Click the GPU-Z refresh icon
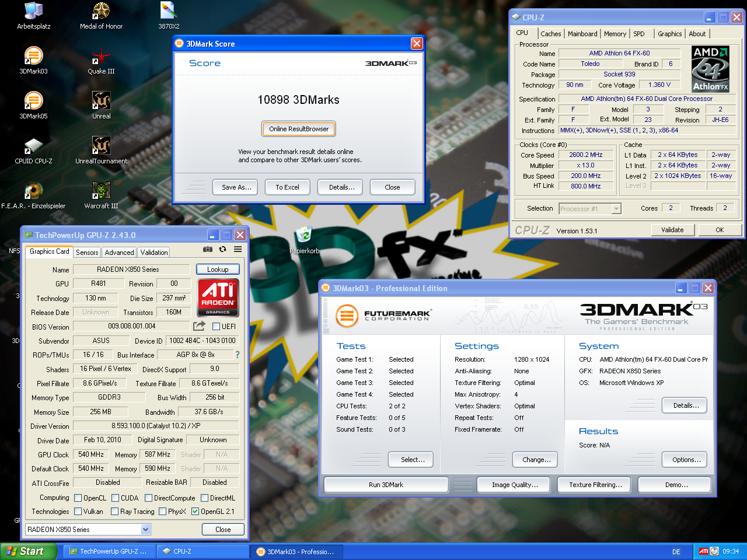The width and height of the screenshot is (747, 560). click(x=222, y=249)
